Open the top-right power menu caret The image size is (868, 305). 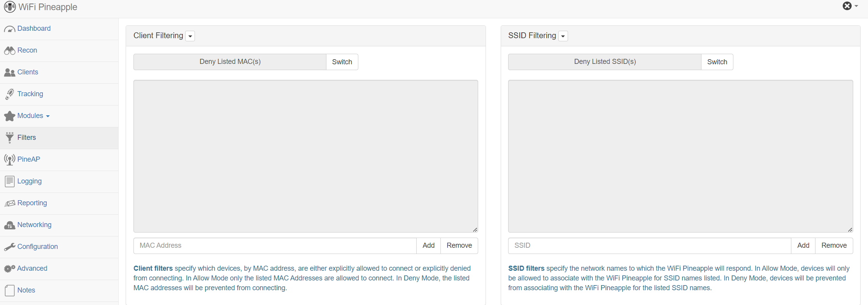point(856,6)
